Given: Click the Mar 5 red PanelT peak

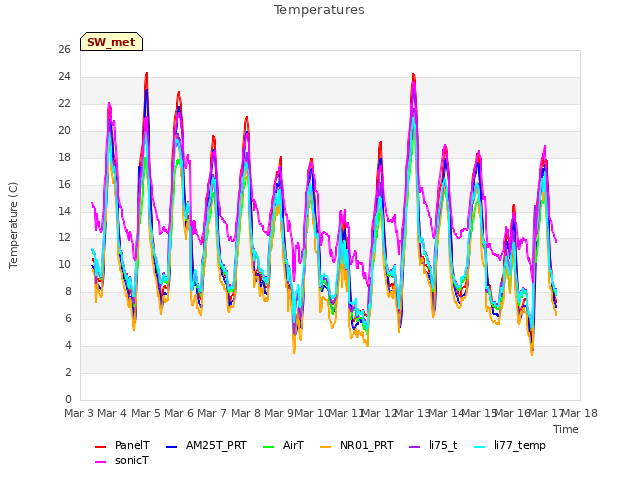Looking at the screenshot, I should 147,73.
